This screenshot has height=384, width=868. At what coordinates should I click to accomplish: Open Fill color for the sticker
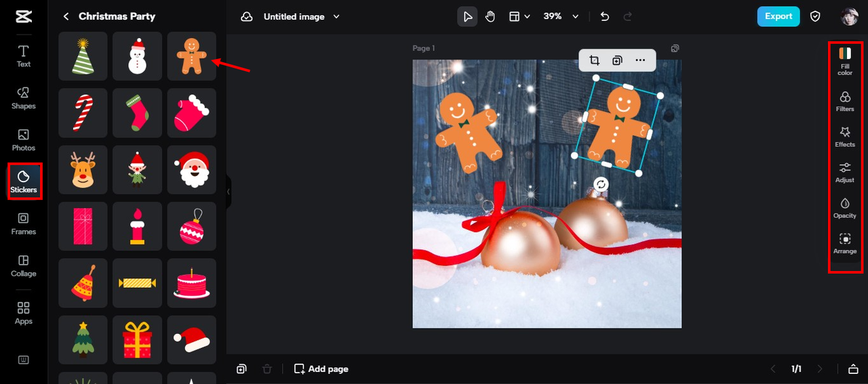point(845,60)
